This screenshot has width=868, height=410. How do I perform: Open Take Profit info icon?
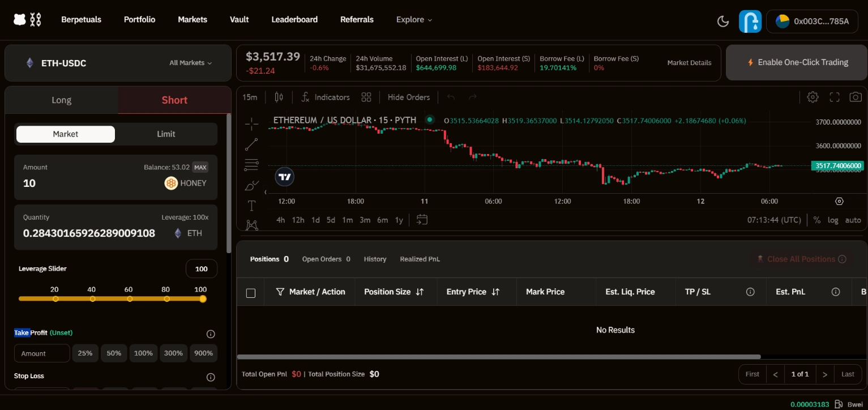(x=211, y=334)
